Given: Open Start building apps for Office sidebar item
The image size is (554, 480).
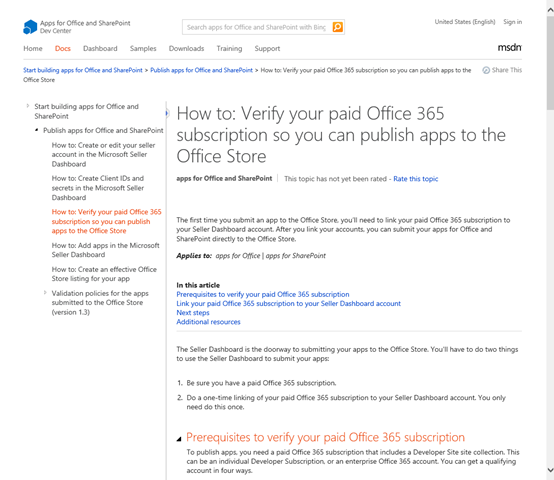Looking at the screenshot, I should point(87,111).
